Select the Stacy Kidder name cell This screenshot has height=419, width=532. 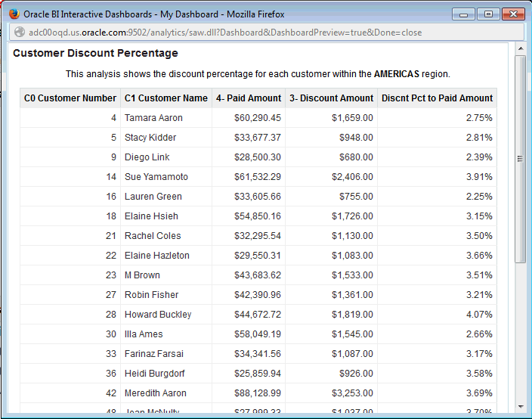coord(166,138)
